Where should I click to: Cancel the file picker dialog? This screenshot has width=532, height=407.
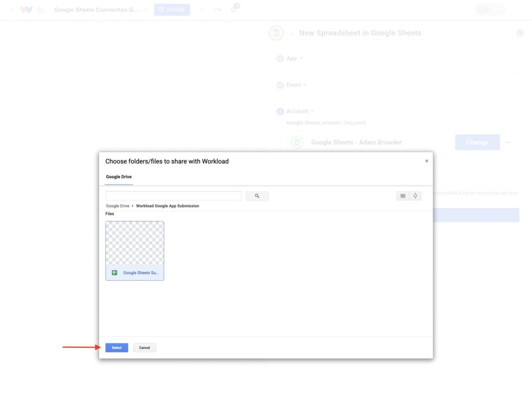coord(144,348)
